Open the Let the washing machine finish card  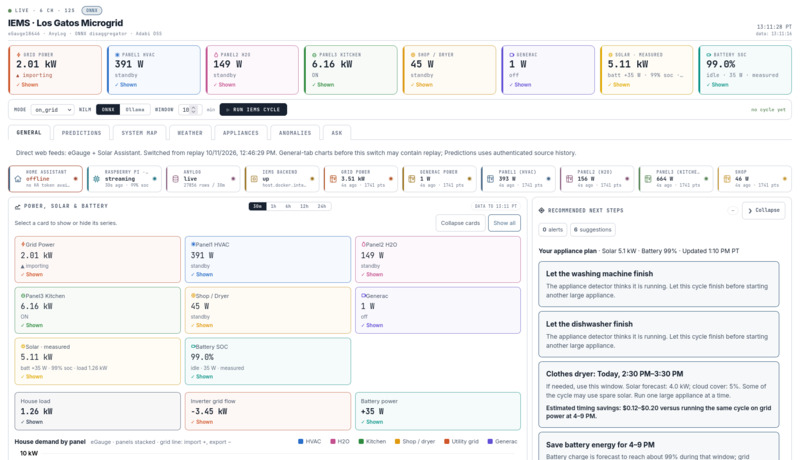click(x=658, y=284)
